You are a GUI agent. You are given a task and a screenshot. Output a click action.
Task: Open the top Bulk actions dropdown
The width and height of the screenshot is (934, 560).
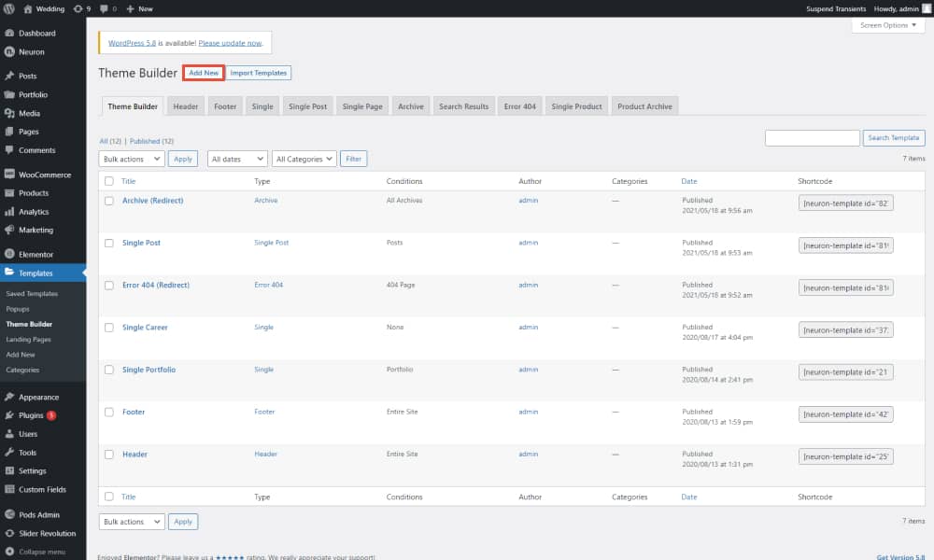pos(131,159)
